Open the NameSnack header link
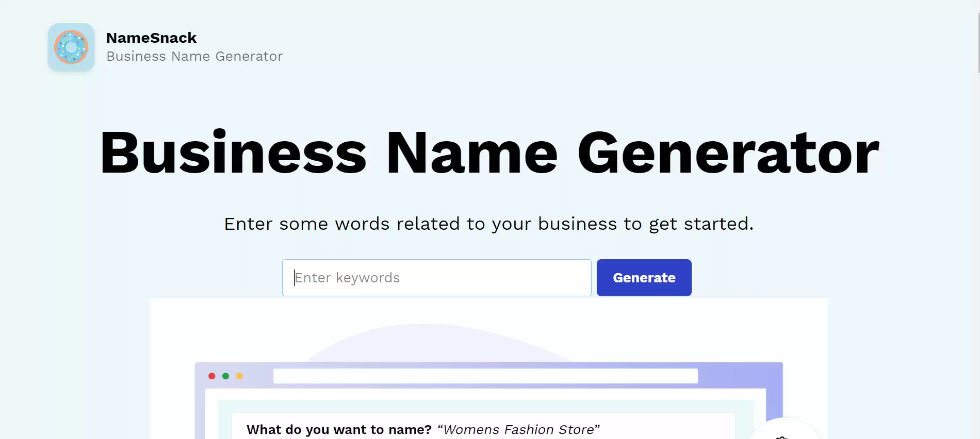The height and width of the screenshot is (439, 980). coord(151,37)
